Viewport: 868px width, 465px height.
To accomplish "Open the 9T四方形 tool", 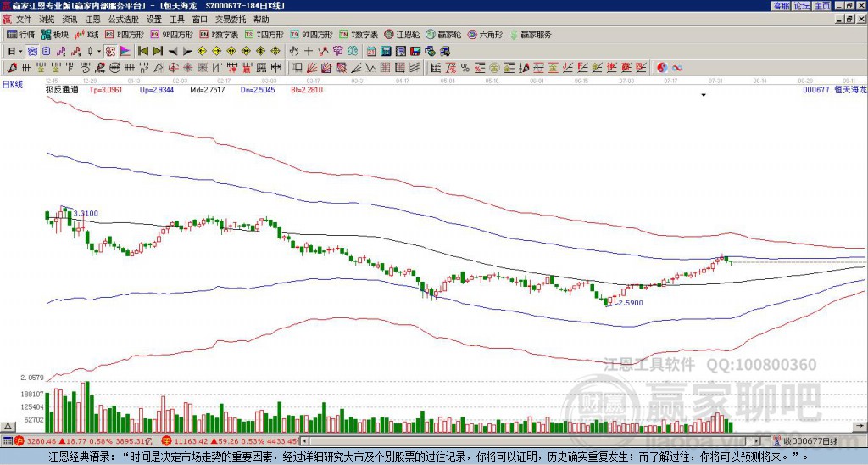I will (311, 34).
